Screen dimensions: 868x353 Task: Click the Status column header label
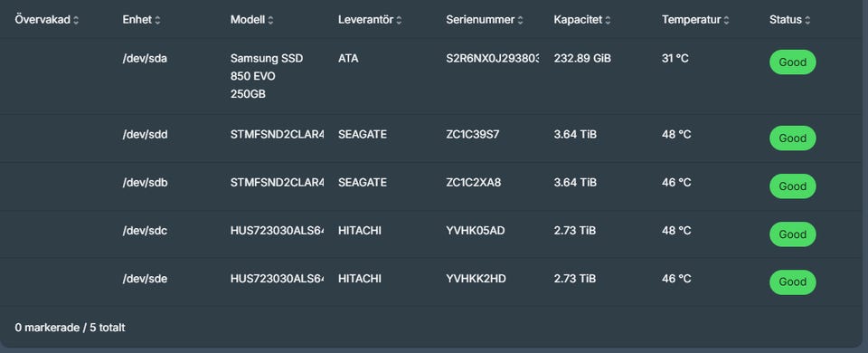[x=786, y=20]
